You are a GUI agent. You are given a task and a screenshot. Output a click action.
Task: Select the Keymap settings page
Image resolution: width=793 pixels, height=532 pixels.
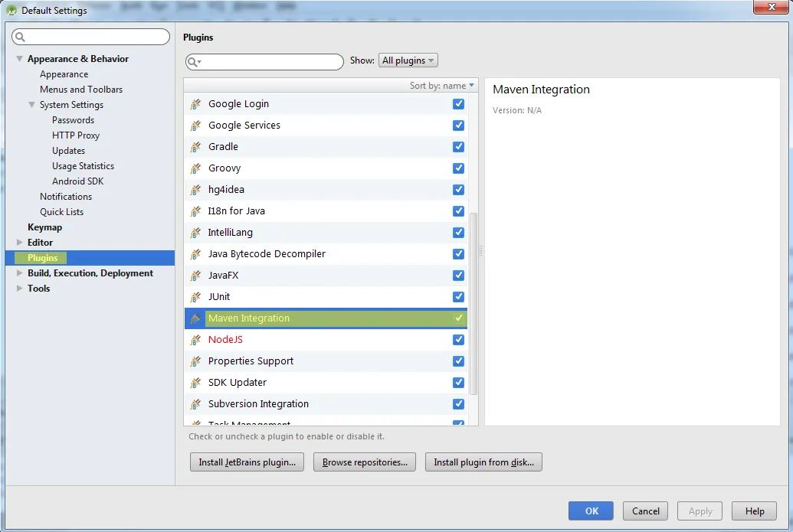pyautogui.click(x=45, y=227)
